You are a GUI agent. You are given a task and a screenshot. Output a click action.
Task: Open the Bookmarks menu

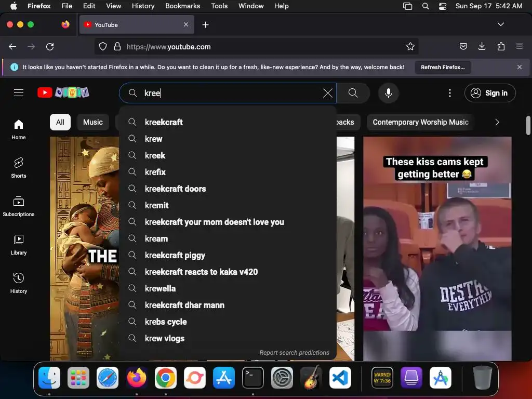pyautogui.click(x=182, y=6)
